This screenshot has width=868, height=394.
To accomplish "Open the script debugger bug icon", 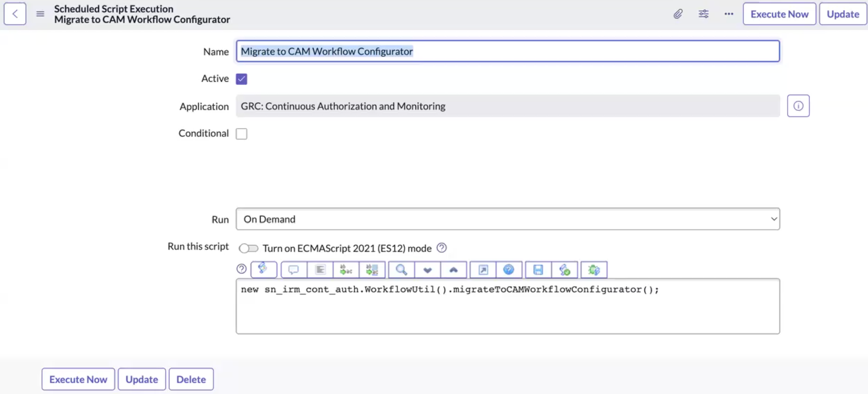I will 594,270.
